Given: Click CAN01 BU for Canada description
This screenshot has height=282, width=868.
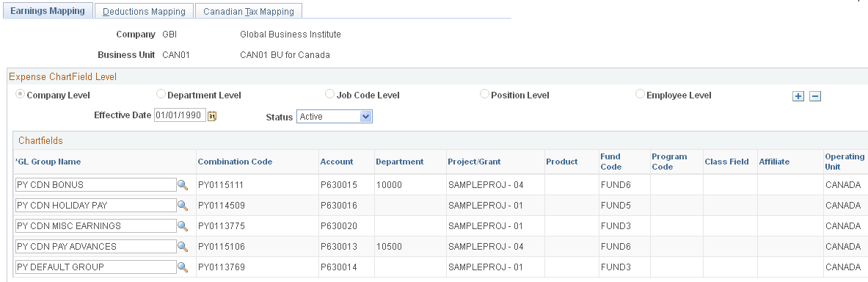Looking at the screenshot, I should pos(285,55).
